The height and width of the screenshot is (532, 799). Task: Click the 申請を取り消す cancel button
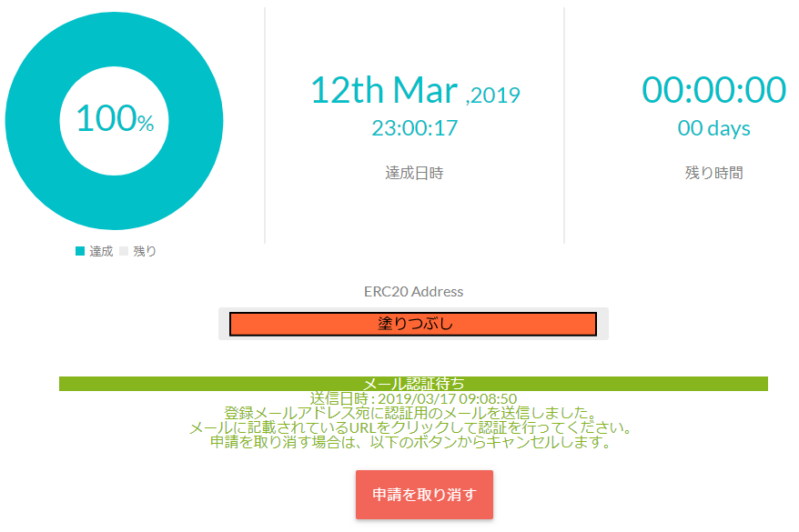424,495
